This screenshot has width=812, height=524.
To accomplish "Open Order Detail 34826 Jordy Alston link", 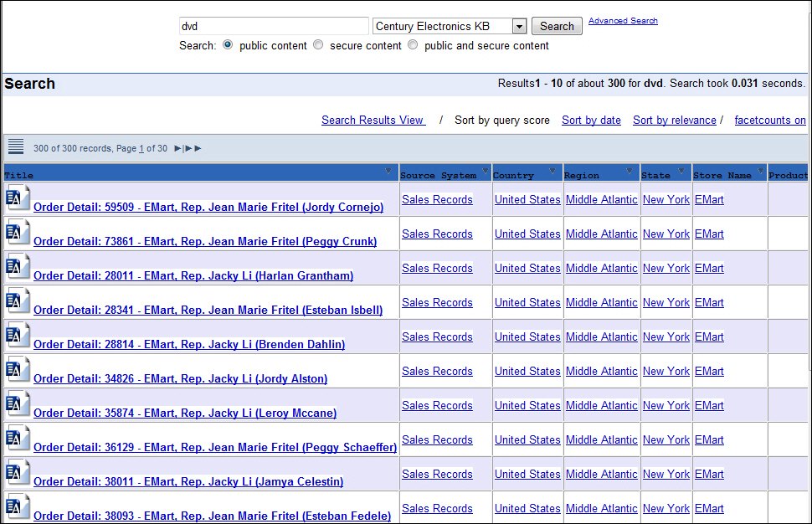I will 180,378.
